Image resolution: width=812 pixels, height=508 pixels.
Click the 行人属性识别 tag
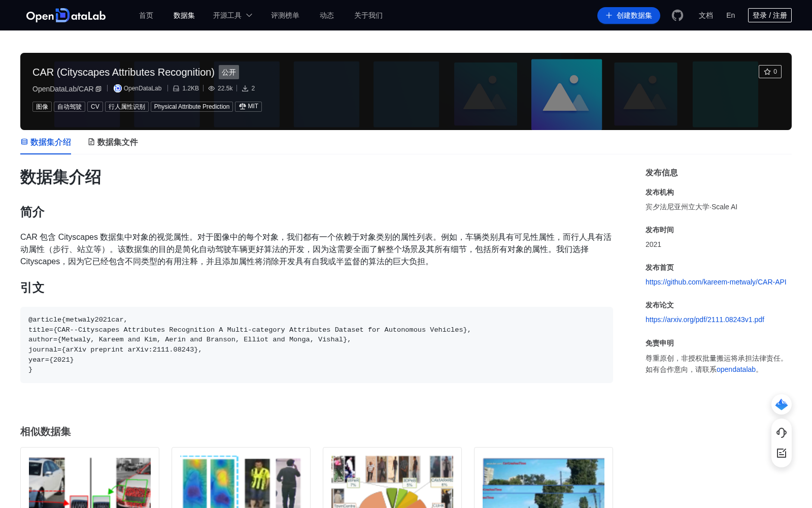pyautogui.click(x=127, y=107)
